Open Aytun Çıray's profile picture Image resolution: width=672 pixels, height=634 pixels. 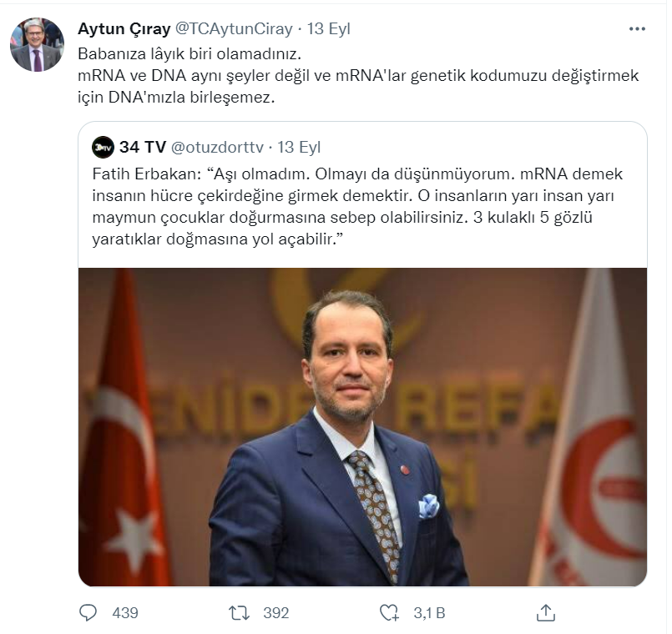37,44
